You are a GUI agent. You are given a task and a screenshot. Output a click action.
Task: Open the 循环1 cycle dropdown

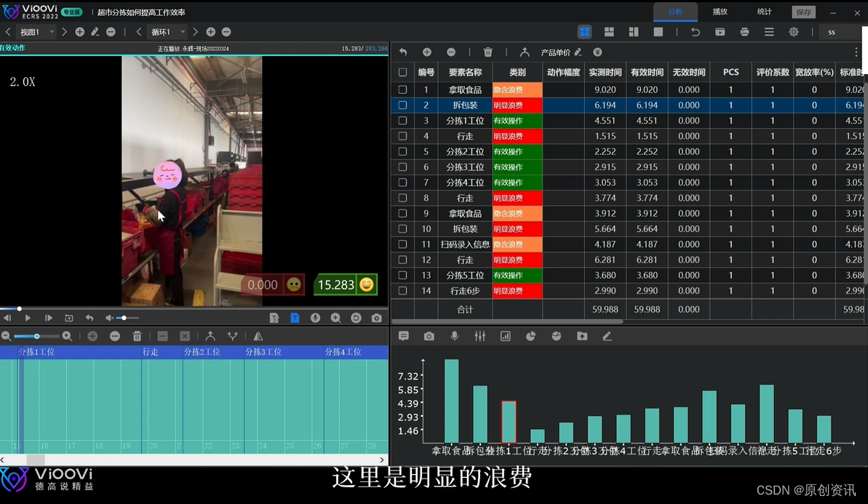168,32
